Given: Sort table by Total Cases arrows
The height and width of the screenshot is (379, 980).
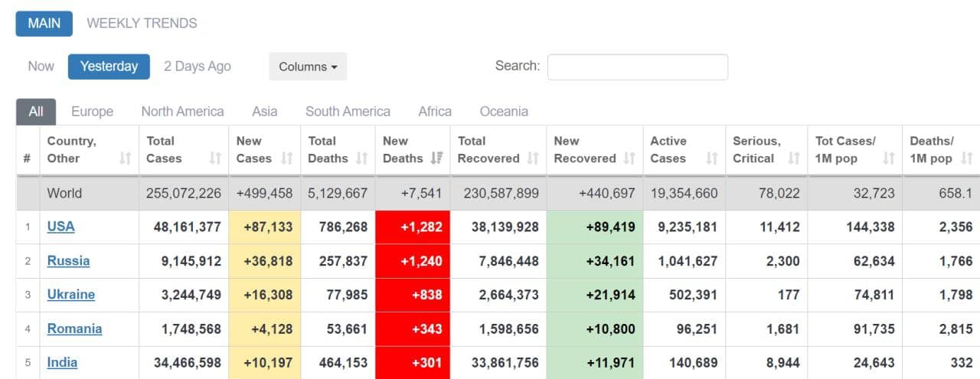Looking at the screenshot, I should click(215, 158).
